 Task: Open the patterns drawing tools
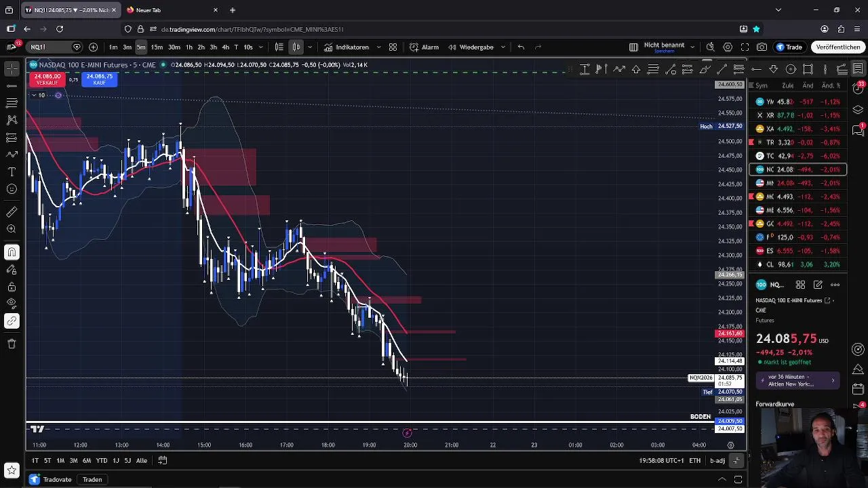tap(12, 120)
